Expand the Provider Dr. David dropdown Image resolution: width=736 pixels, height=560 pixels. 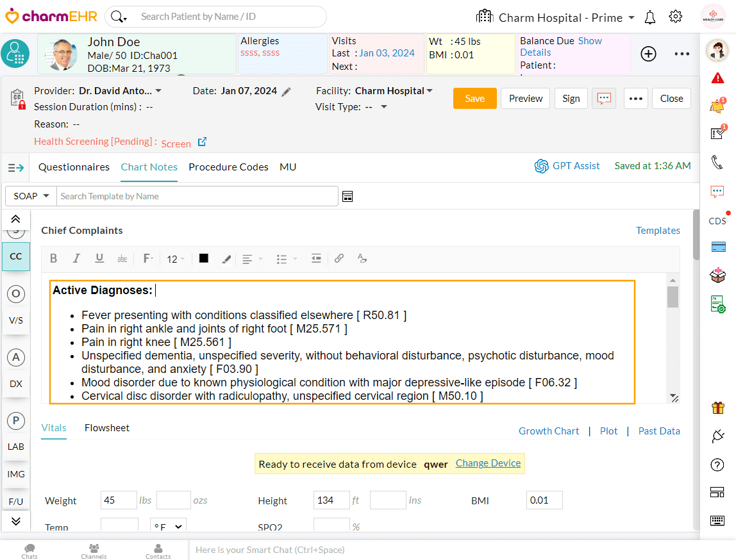point(158,91)
